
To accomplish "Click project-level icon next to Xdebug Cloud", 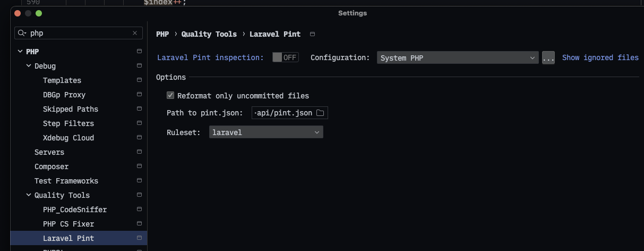I will point(139,138).
